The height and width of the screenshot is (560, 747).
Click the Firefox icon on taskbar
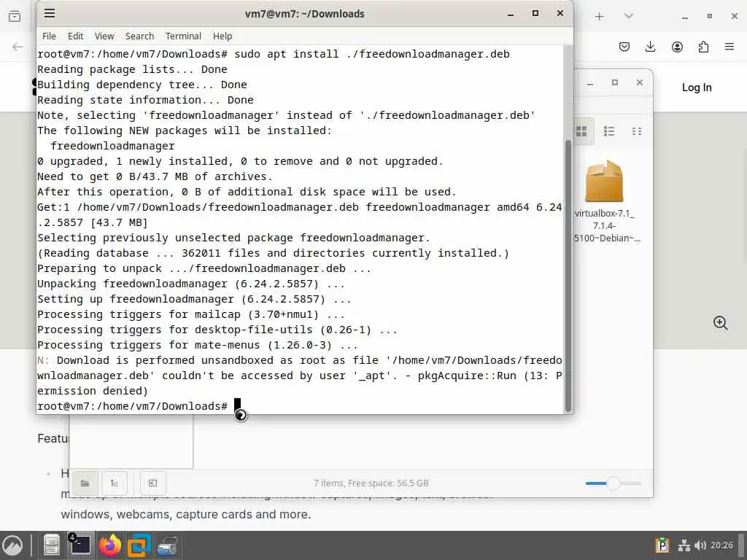110,545
